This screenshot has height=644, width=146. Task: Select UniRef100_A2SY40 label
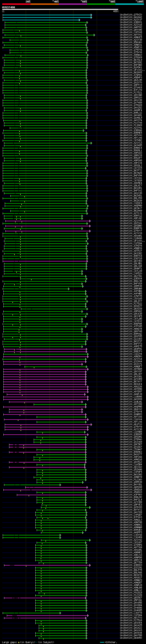131,221
